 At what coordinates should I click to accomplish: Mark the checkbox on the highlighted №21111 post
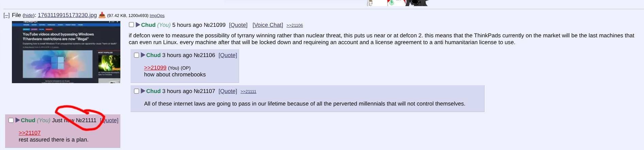point(11,120)
